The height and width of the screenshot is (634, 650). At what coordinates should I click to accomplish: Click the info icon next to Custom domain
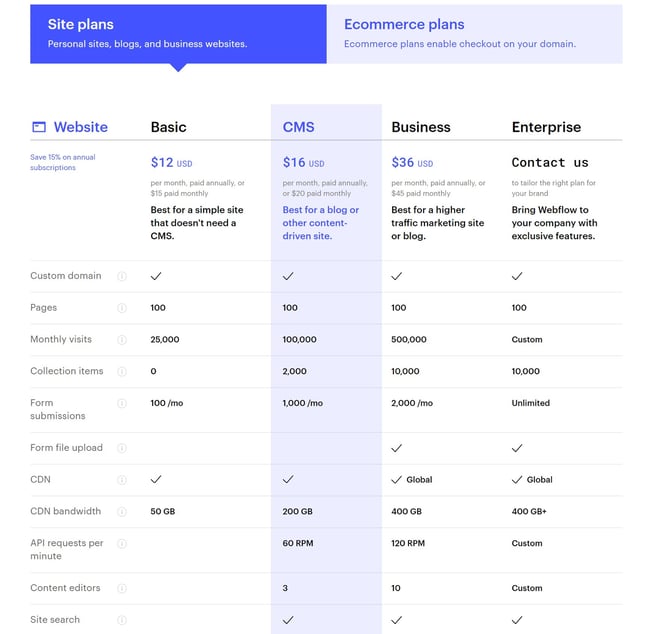pyautogui.click(x=122, y=276)
